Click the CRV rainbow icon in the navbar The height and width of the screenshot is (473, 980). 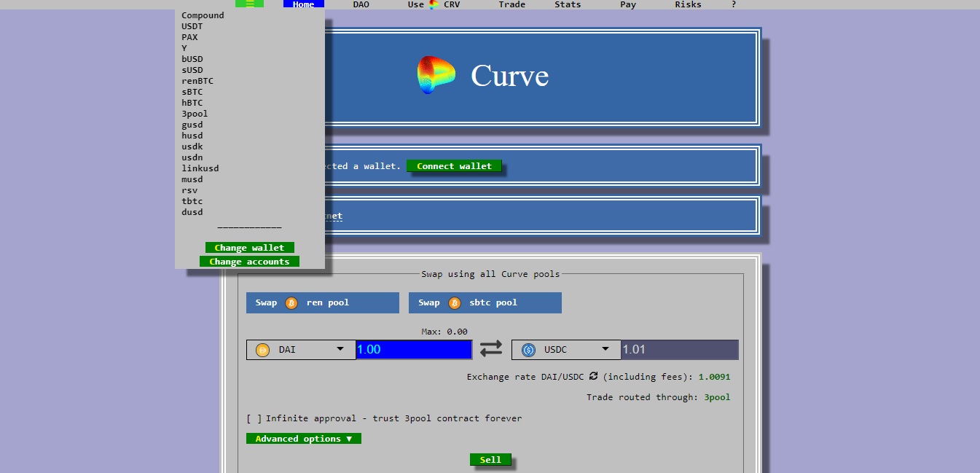(x=434, y=4)
